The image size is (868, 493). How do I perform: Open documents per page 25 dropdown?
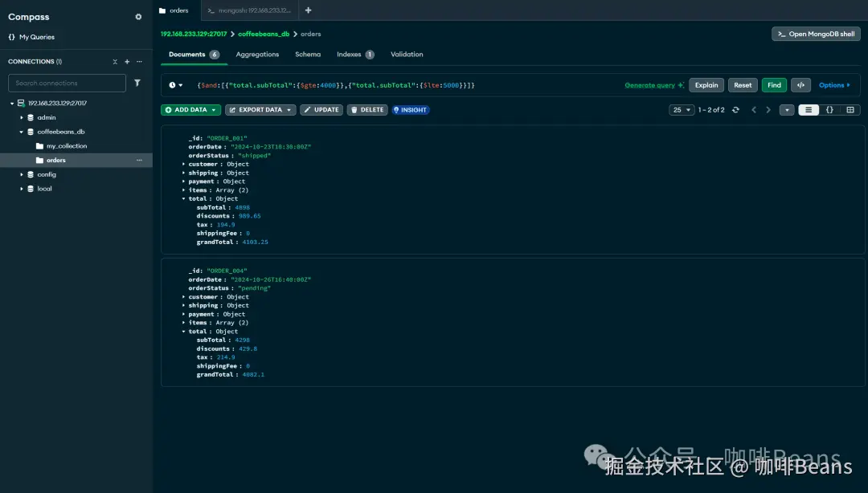[682, 110]
